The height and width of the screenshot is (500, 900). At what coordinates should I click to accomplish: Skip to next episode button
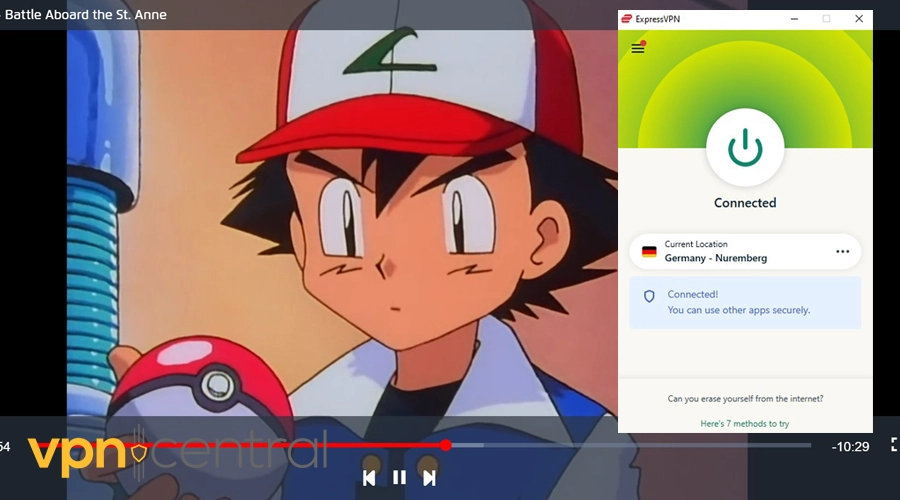pos(429,478)
